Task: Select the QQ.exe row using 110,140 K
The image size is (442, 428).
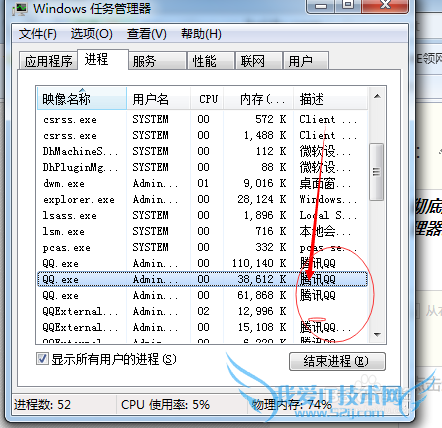Action: [202, 263]
